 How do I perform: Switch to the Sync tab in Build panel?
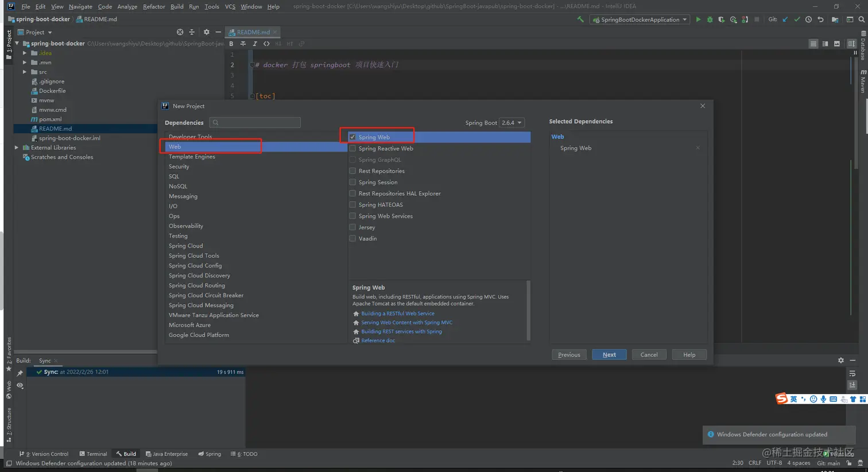click(x=45, y=361)
